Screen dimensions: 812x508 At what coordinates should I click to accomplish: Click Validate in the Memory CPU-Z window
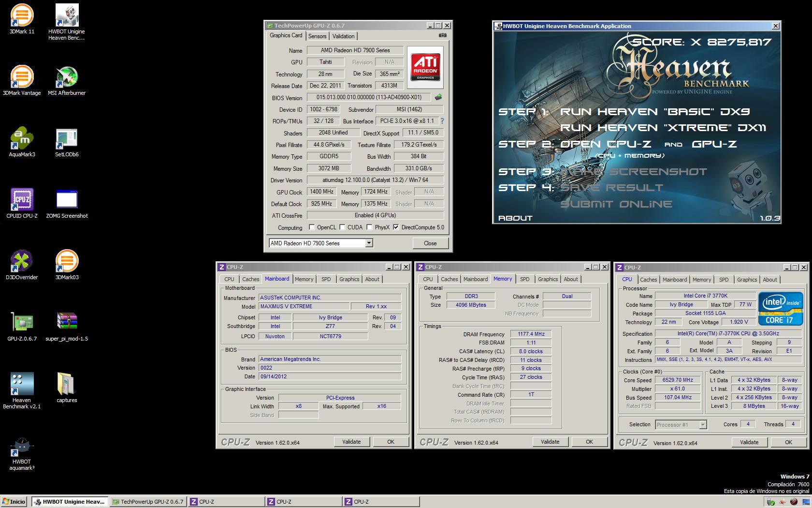(550, 442)
